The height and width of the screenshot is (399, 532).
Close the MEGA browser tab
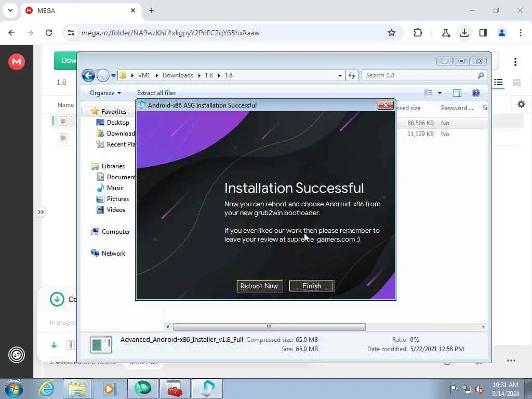click(x=133, y=10)
